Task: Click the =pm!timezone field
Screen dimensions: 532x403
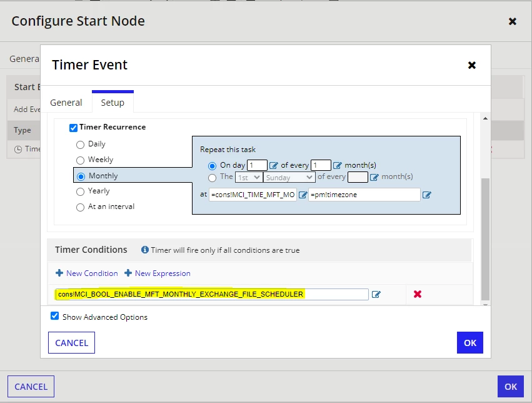Action: coord(364,195)
